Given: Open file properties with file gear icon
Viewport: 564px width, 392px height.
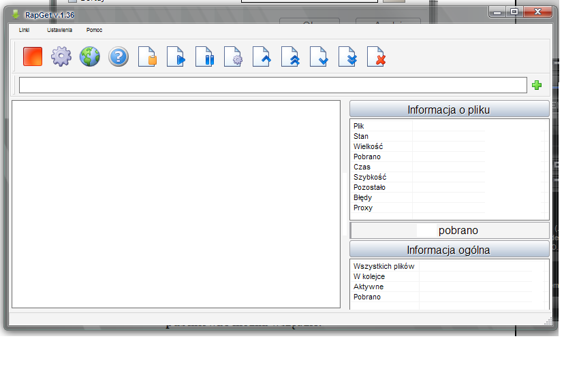Looking at the screenshot, I should pos(233,56).
